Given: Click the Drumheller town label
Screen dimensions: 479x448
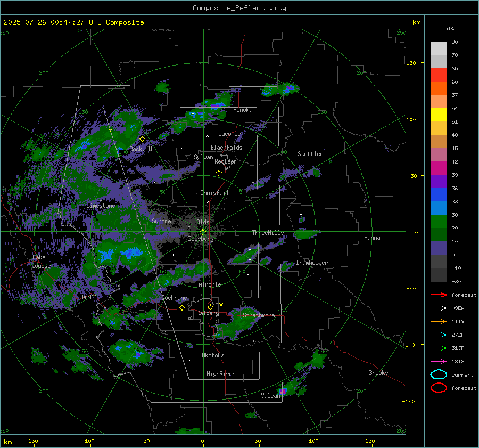Looking at the screenshot, I should [x=312, y=263].
